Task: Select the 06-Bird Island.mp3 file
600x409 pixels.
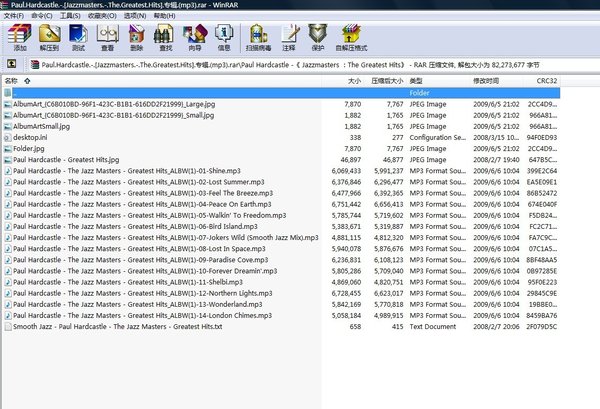Action: pos(135,226)
